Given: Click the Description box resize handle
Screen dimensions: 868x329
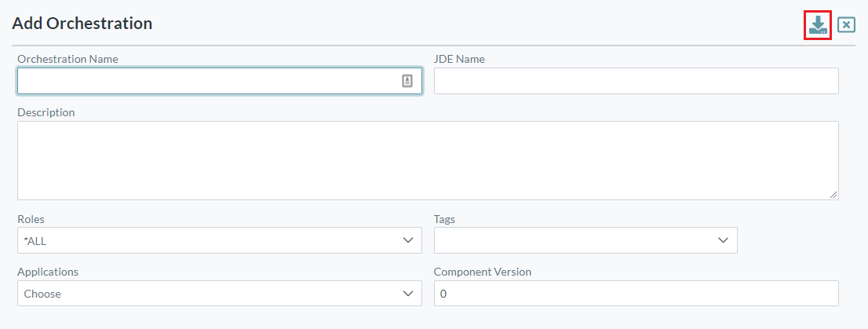Looking at the screenshot, I should pyautogui.click(x=833, y=195).
